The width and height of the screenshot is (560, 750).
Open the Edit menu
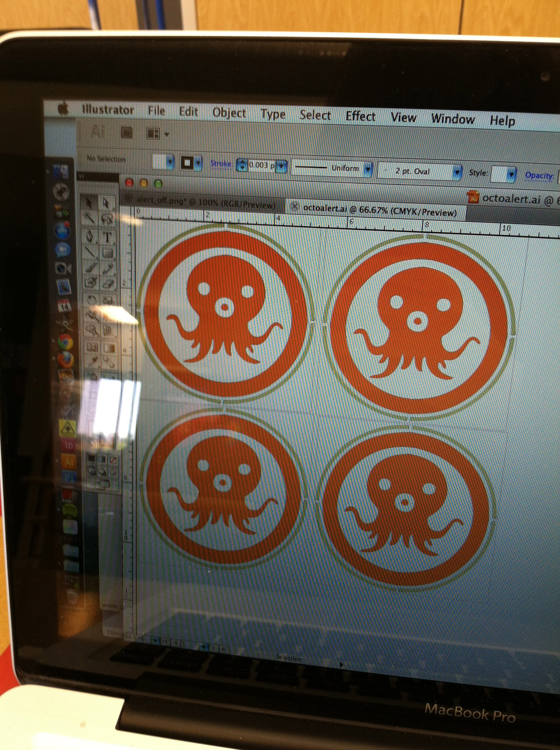click(189, 112)
